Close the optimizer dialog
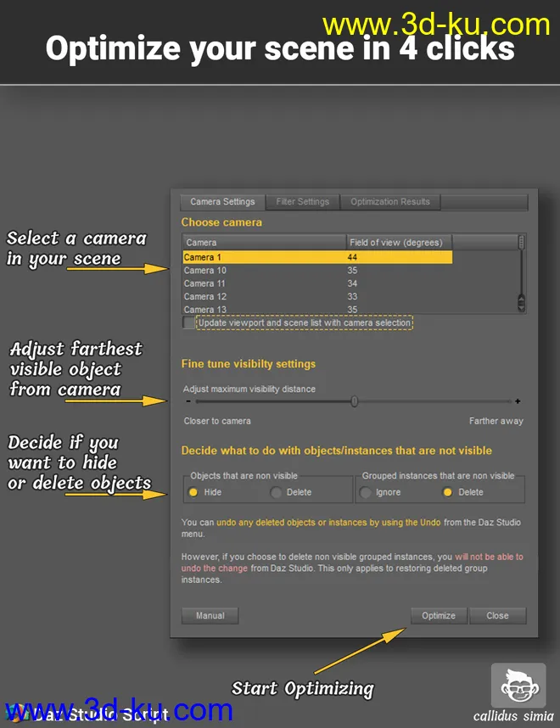560x728 pixels. coord(498,616)
